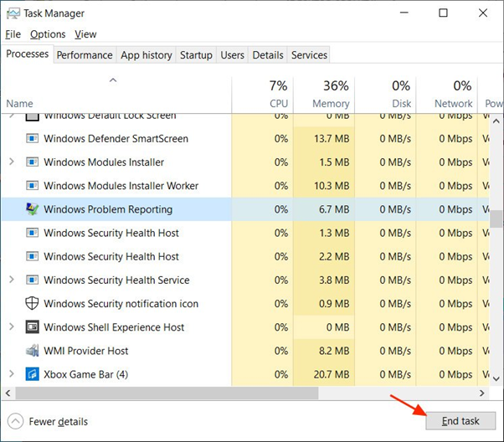Select the WMI Provider Host row name

tap(86, 351)
